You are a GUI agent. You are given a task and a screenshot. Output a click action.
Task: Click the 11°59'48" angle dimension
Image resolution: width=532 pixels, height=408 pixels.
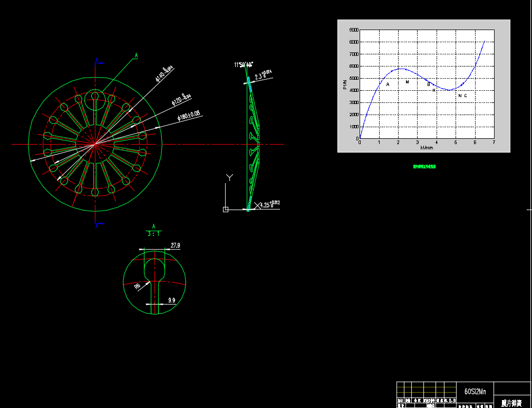click(x=244, y=65)
